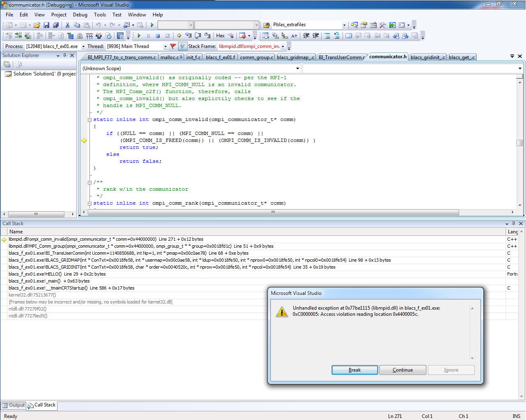The height and width of the screenshot is (420, 526).
Task: Decrease line indent in the text editor toolbar
Action: coord(306,36)
